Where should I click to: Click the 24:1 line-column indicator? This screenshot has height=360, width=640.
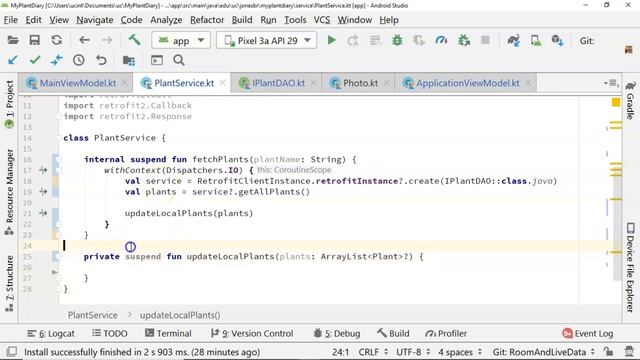[340, 352]
